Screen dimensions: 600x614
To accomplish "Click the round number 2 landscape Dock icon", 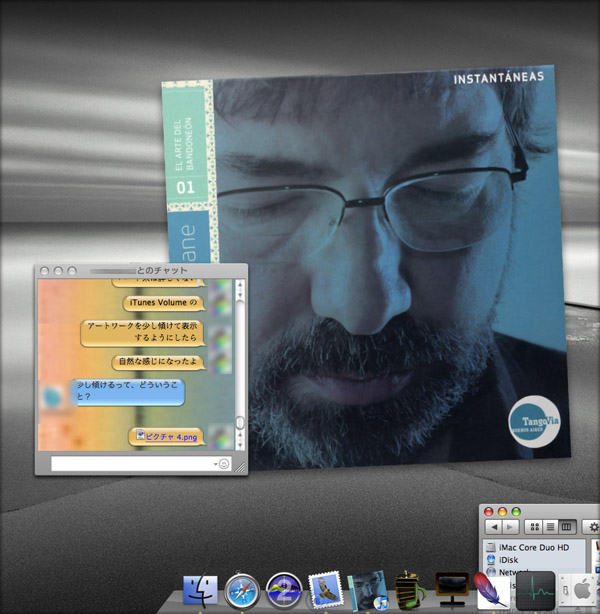I will click(284, 591).
